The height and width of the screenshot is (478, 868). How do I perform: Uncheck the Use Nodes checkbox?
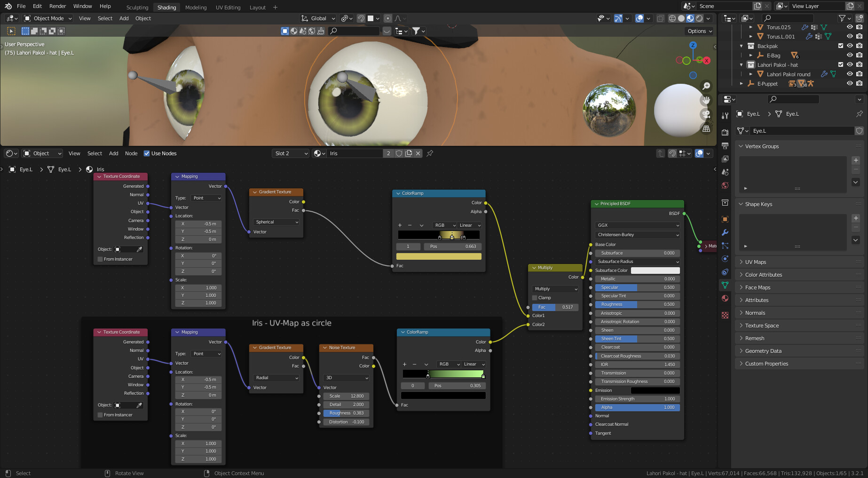coord(147,153)
